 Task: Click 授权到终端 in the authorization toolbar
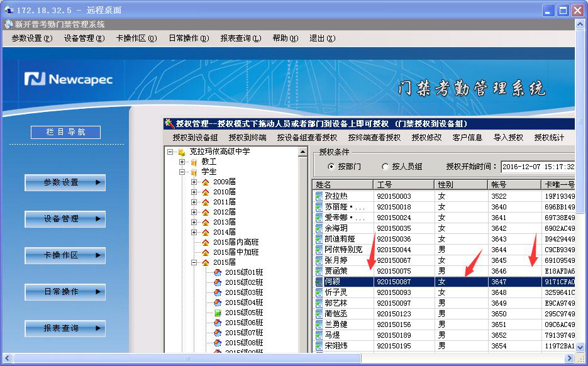247,138
